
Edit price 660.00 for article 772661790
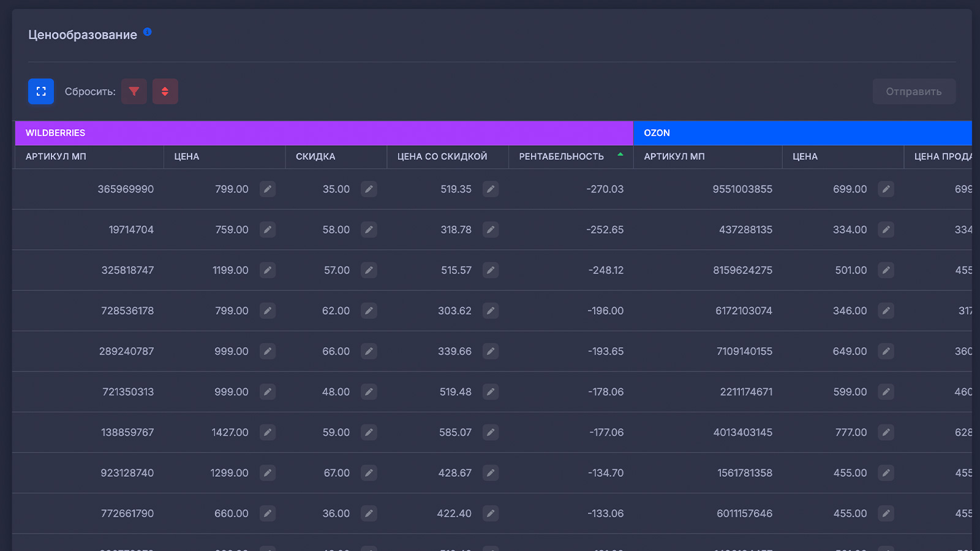click(268, 514)
